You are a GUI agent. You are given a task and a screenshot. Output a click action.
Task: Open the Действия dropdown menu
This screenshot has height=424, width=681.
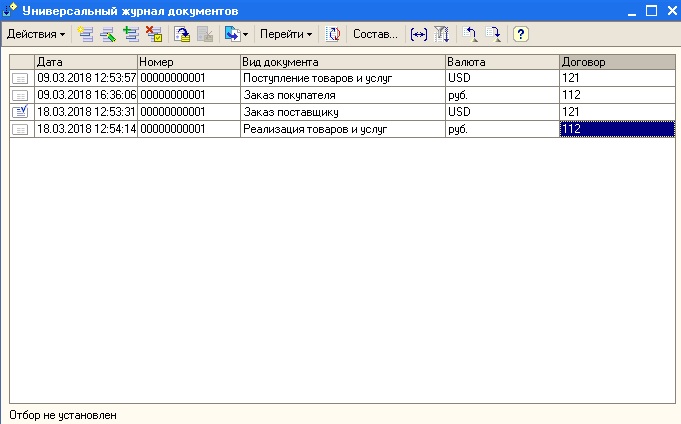tap(36, 34)
